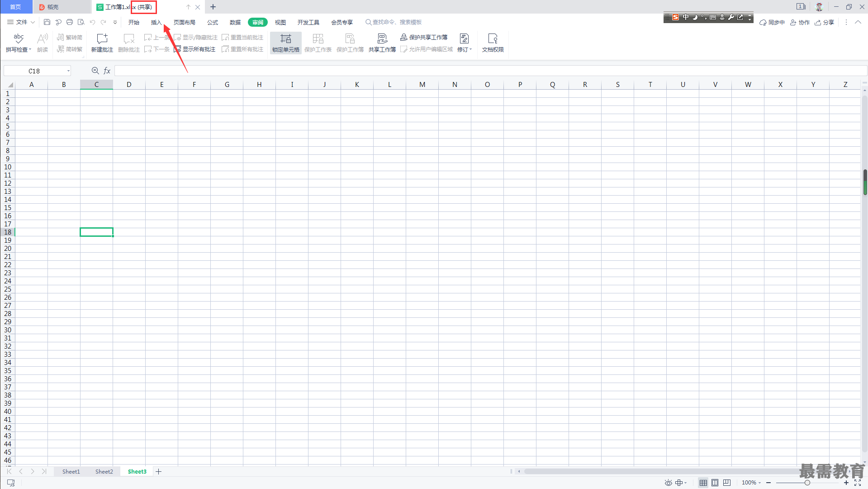Click 保护共享工作簿 protect shared workbook
Viewport: 868px width, 489px height.
click(x=424, y=37)
